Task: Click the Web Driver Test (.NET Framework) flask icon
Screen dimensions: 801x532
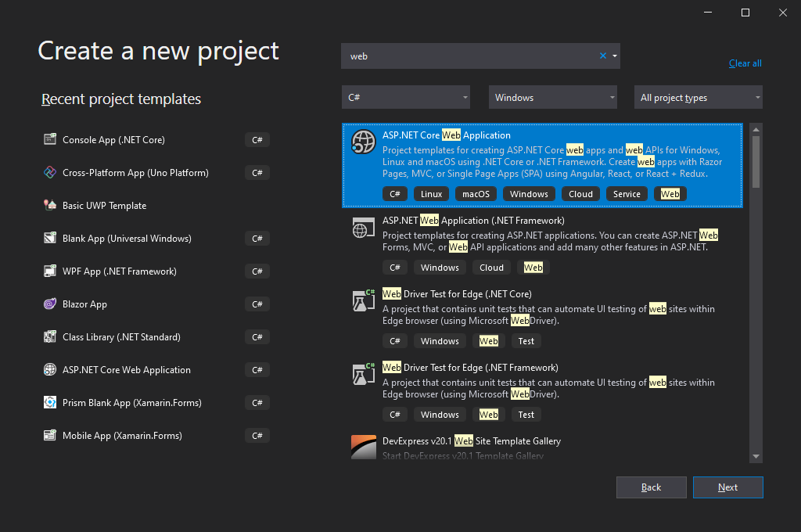Action: click(x=363, y=374)
